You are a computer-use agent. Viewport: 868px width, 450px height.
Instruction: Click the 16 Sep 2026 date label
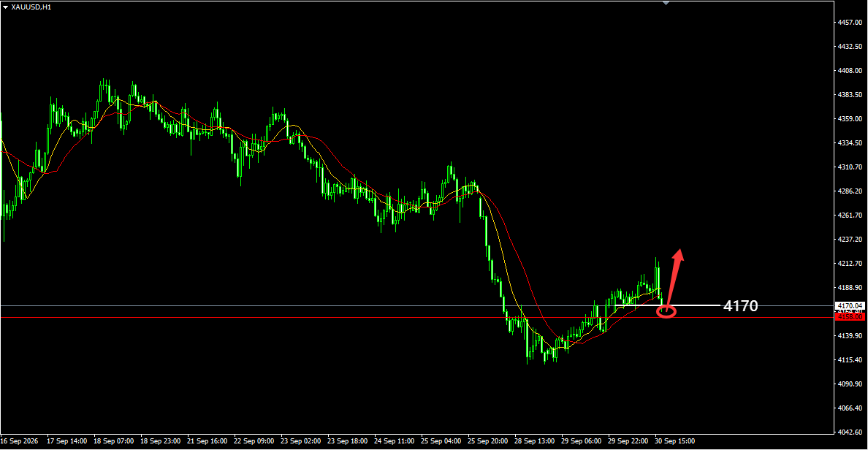click(x=20, y=441)
